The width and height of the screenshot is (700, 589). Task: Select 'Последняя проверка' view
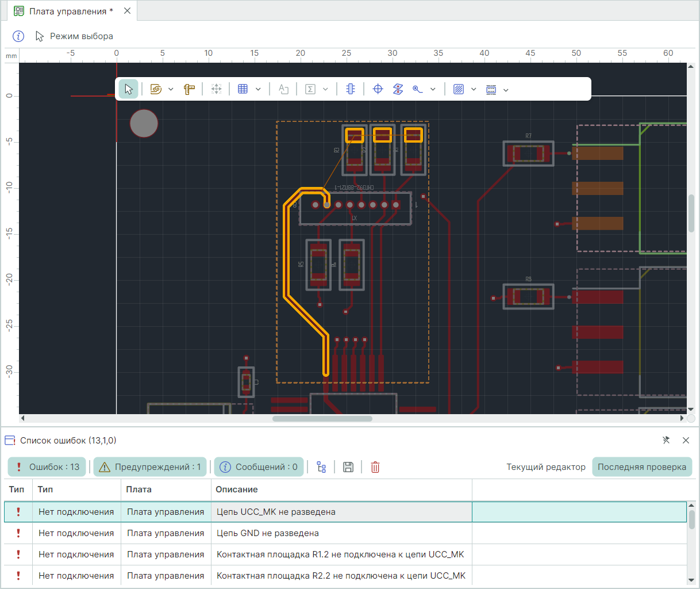(x=641, y=467)
